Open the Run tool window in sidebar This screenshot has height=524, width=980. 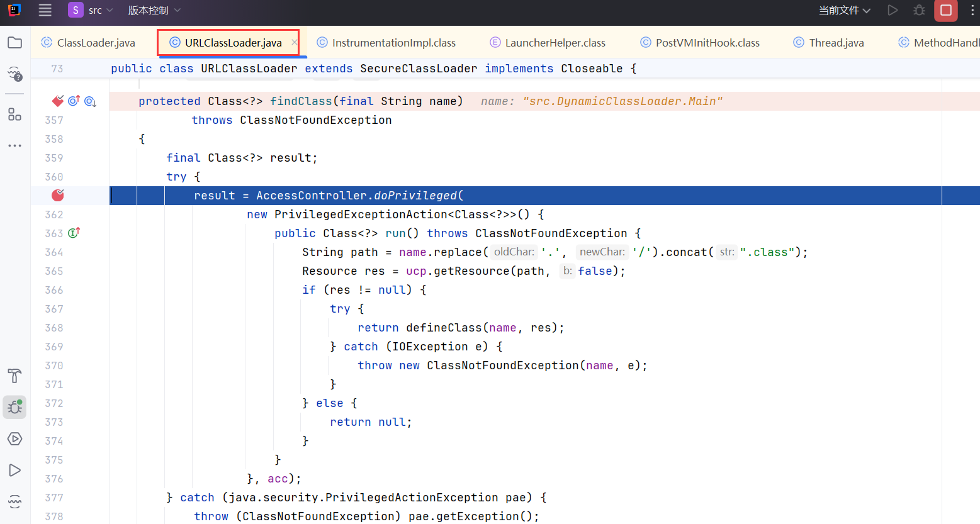pos(14,470)
